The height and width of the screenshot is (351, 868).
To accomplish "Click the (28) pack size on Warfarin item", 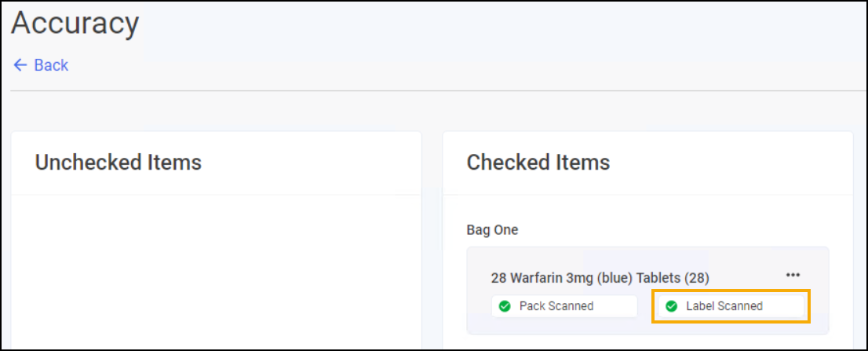I will click(x=696, y=277).
